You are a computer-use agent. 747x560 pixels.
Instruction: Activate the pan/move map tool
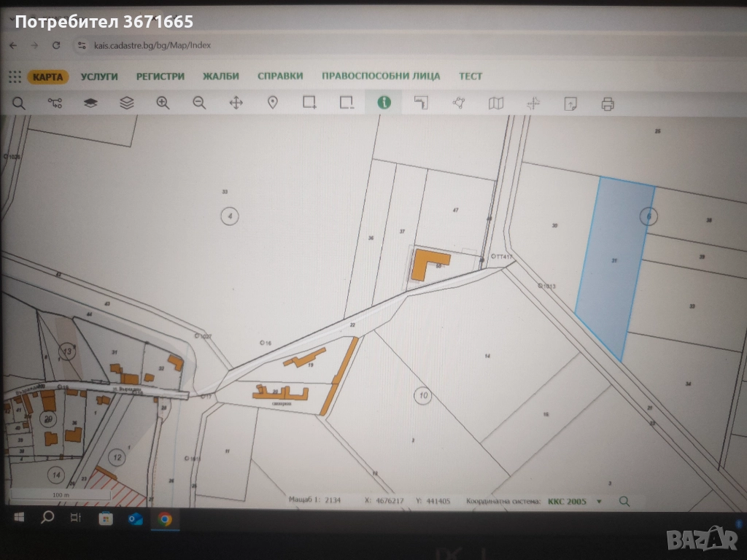pyautogui.click(x=236, y=103)
